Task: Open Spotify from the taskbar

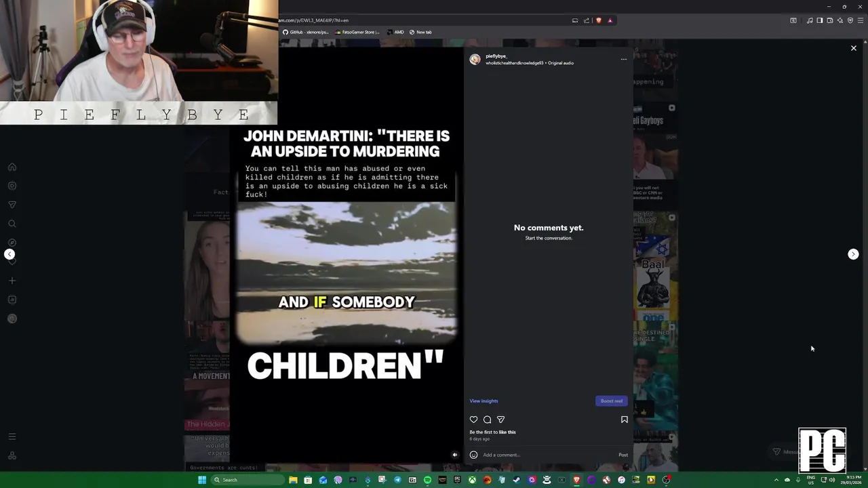Action: [427, 480]
